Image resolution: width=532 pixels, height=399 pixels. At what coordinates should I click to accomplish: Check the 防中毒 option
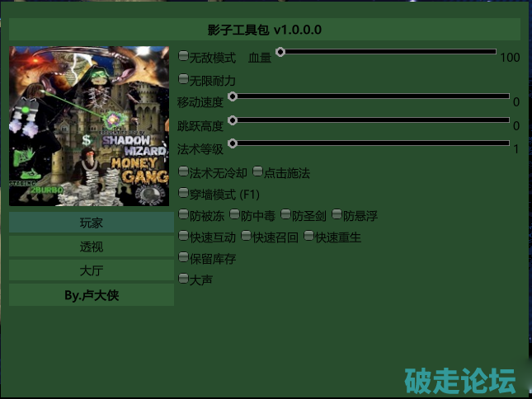click(234, 215)
